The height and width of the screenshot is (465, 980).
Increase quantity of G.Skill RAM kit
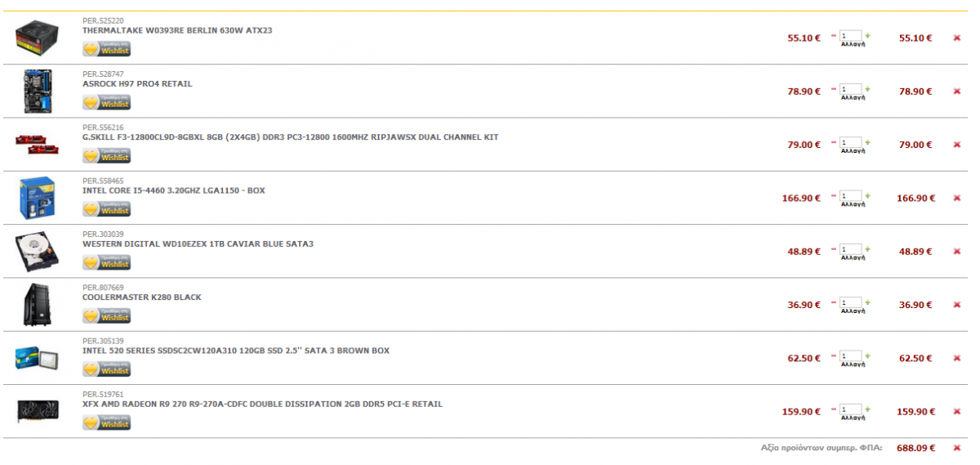click(867, 142)
